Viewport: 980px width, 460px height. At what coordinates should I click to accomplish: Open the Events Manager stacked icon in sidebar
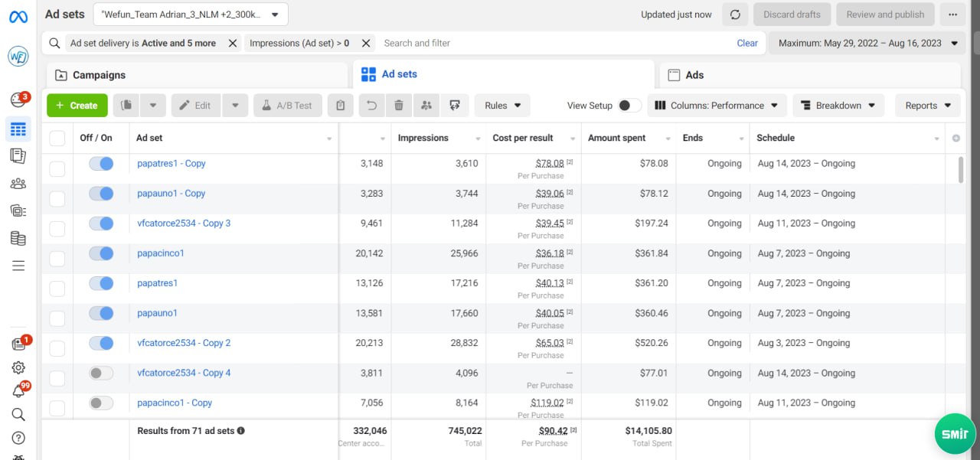click(x=18, y=210)
